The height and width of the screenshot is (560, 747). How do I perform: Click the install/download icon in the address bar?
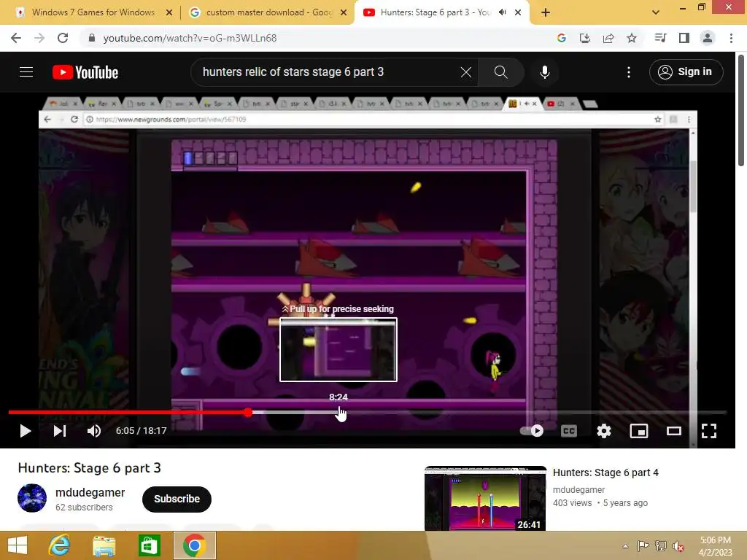(585, 38)
